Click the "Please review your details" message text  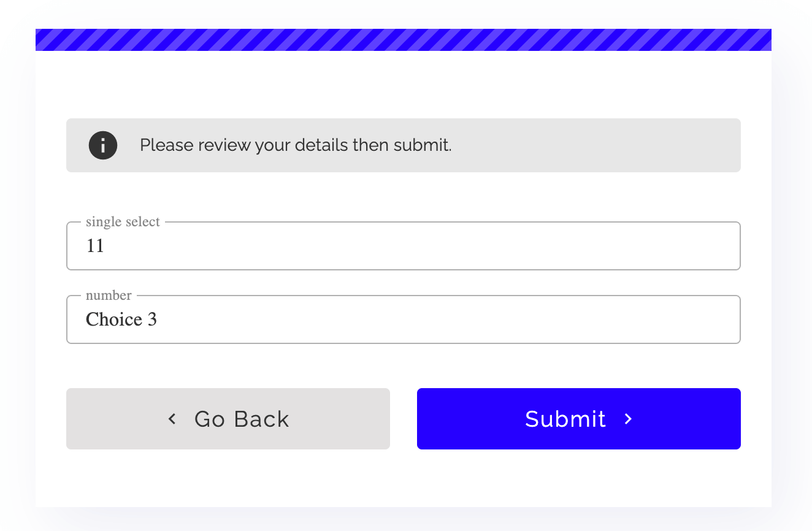tap(296, 145)
